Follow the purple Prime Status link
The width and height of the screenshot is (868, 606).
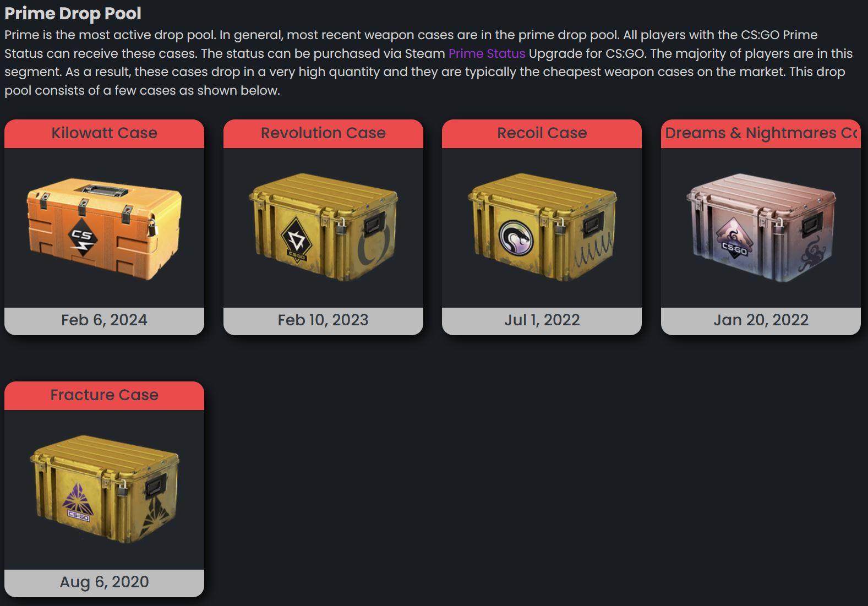(x=487, y=53)
